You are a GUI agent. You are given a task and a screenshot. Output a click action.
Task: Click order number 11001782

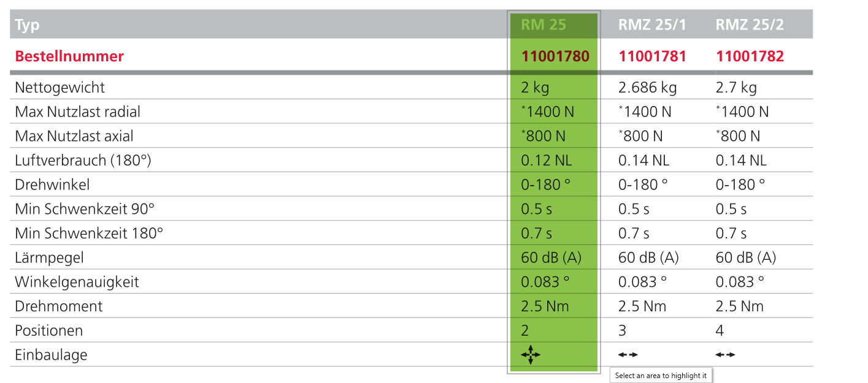pos(750,56)
